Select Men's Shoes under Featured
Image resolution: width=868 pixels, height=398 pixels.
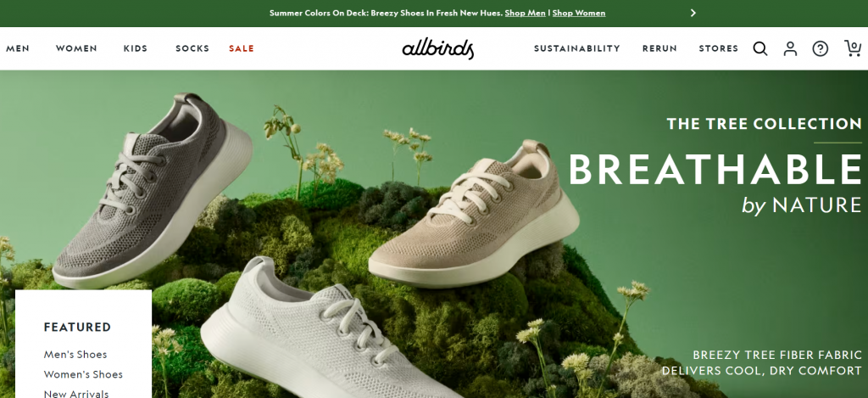coord(75,354)
